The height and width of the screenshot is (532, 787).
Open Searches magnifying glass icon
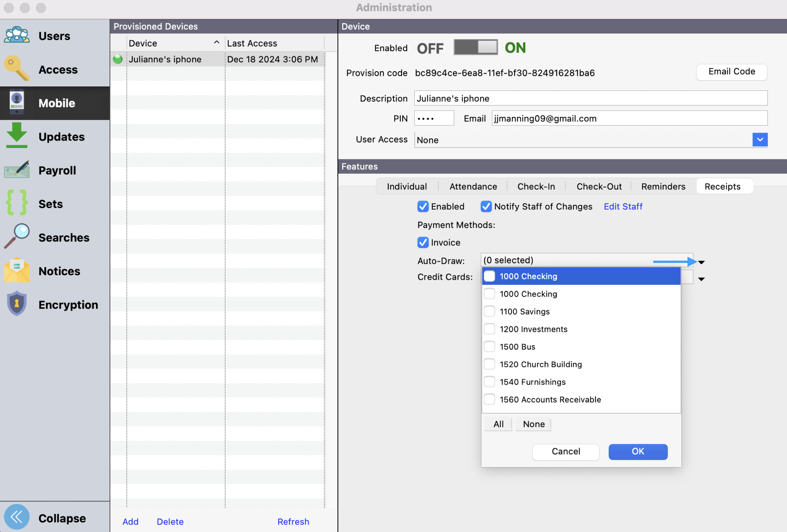tap(17, 236)
